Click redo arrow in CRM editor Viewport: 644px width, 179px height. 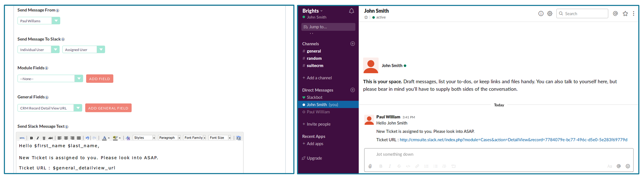click(94, 138)
